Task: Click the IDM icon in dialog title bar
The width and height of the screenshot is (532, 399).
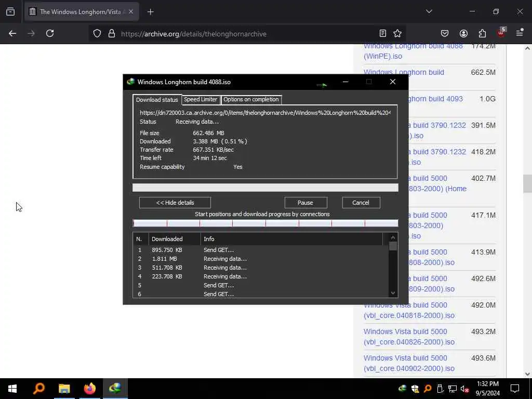Action: tap(130, 82)
